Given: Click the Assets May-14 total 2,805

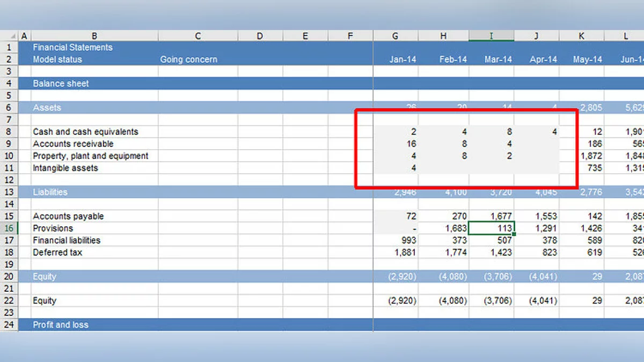Looking at the screenshot, I should 582,108.
